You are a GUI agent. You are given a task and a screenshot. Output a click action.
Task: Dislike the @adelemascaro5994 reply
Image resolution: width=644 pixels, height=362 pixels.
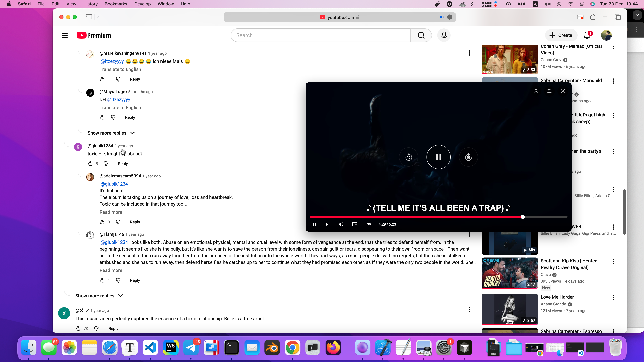(x=118, y=222)
